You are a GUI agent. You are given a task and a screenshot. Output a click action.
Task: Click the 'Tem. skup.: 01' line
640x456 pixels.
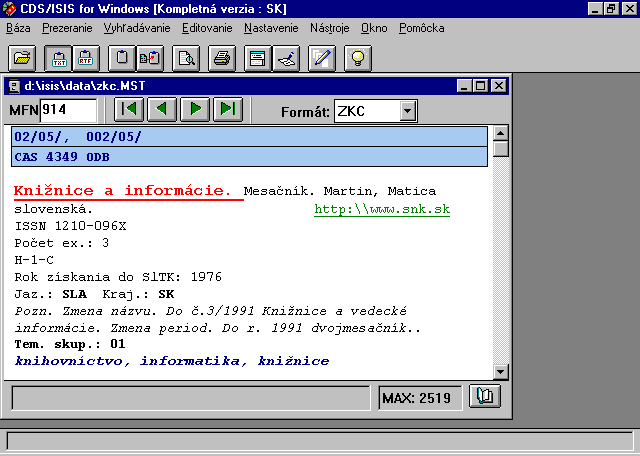(x=70, y=344)
